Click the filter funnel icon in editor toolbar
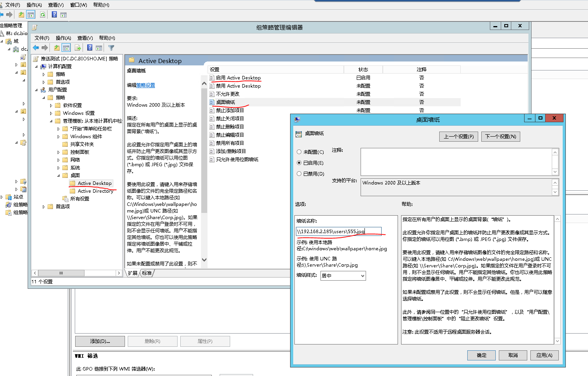The height and width of the screenshot is (376, 588). point(111,48)
